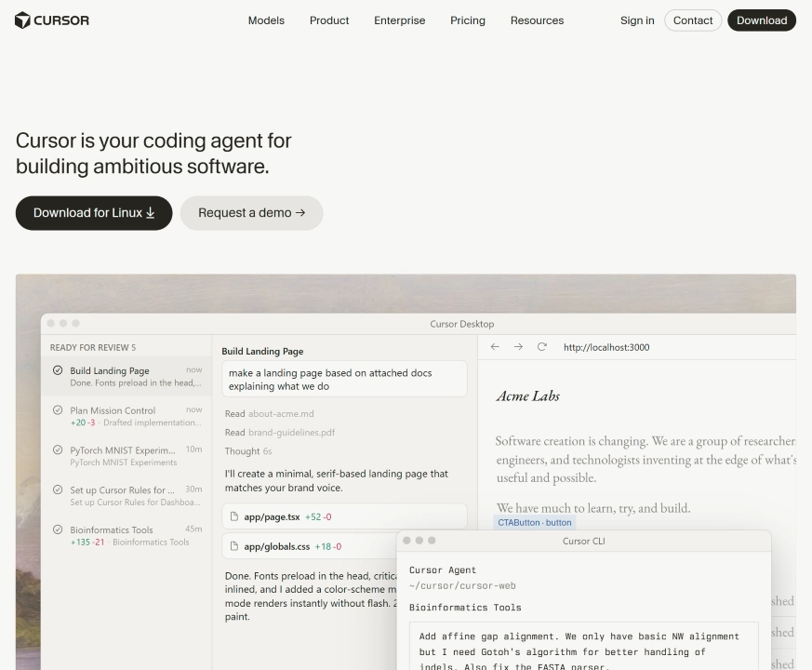Click the Download for Linux button
Viewport: 812px width, 670px height.
(x=94, y=213)
